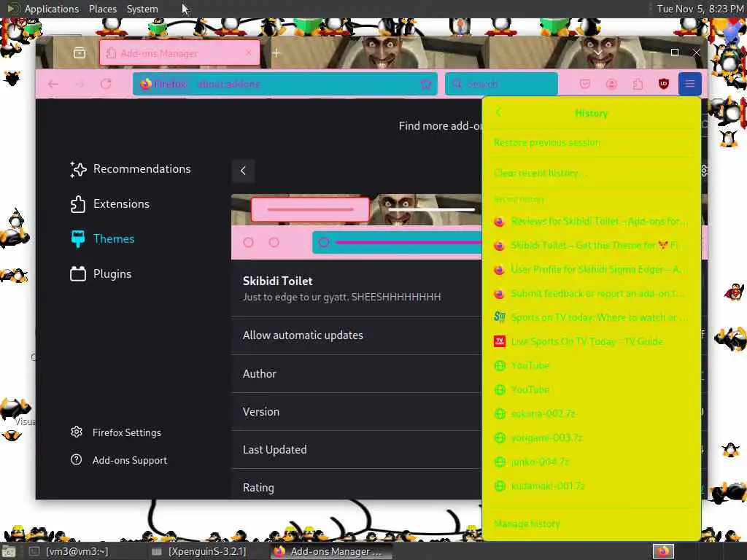Click the Skibidi Toilet theme preview image
This screenshot has height=560, width=747.
pyautogui.click(x=356, y=227)
